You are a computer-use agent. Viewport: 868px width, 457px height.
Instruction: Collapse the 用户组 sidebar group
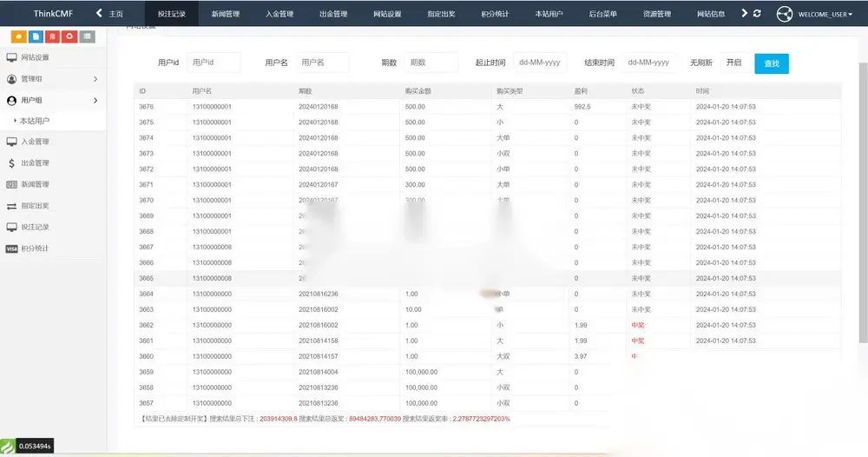click(x=53, y=100)
